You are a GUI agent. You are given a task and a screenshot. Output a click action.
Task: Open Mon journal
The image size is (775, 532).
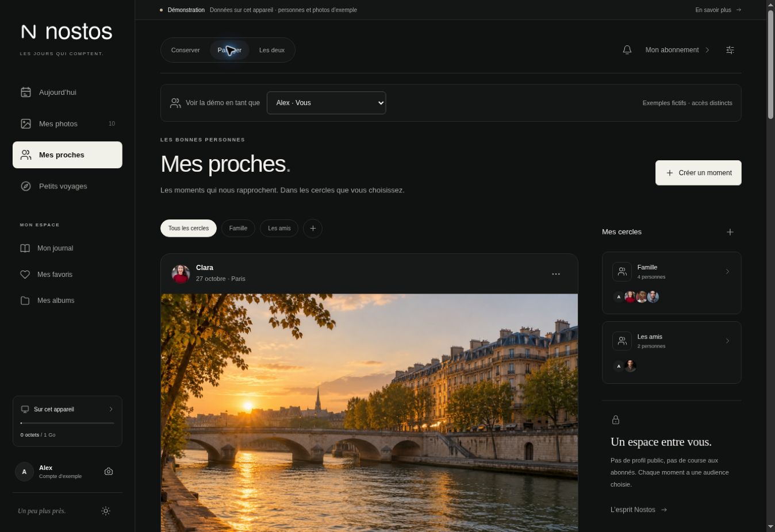[67, 248]
